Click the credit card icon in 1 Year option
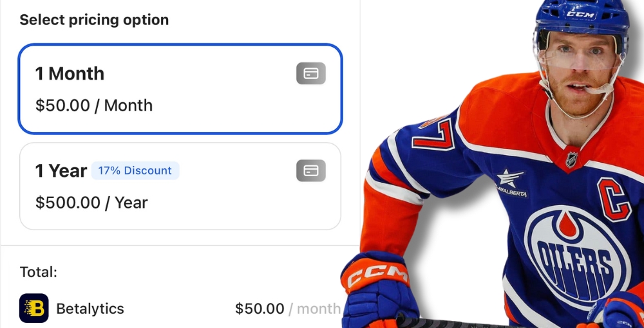Screen dimensions: 644x328 tap(311, 170)
